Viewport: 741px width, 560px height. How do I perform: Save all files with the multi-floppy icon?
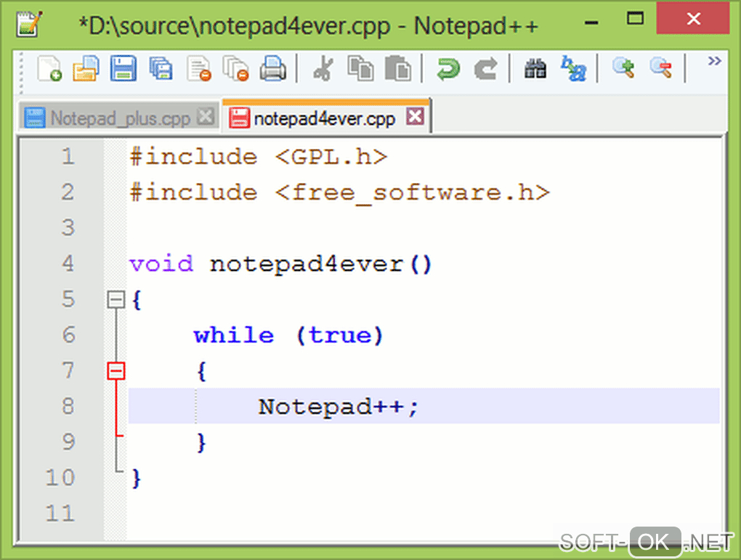coord(161,69)
